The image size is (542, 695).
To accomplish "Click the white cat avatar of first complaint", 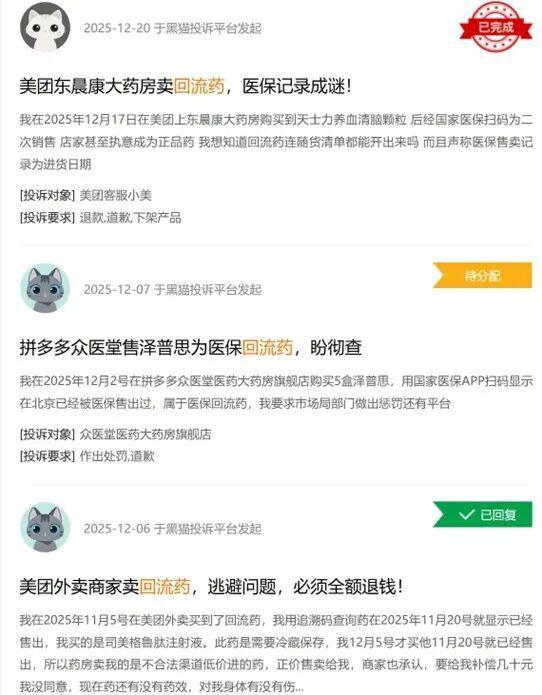I will [x=45, y=27].
